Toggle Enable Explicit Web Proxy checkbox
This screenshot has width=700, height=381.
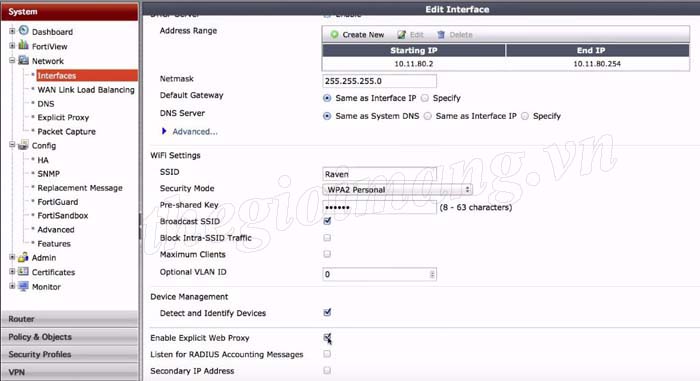(x=327, y=337)
